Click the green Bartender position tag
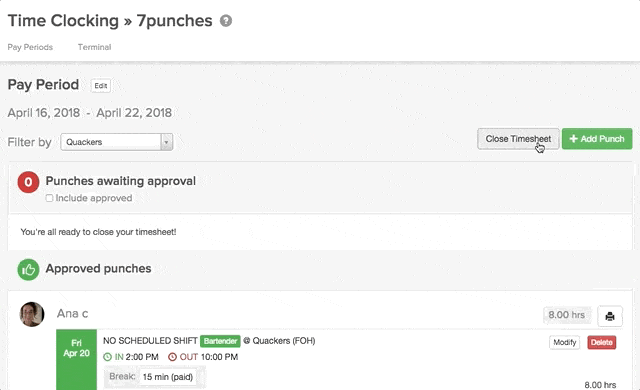 coord(220,341)
